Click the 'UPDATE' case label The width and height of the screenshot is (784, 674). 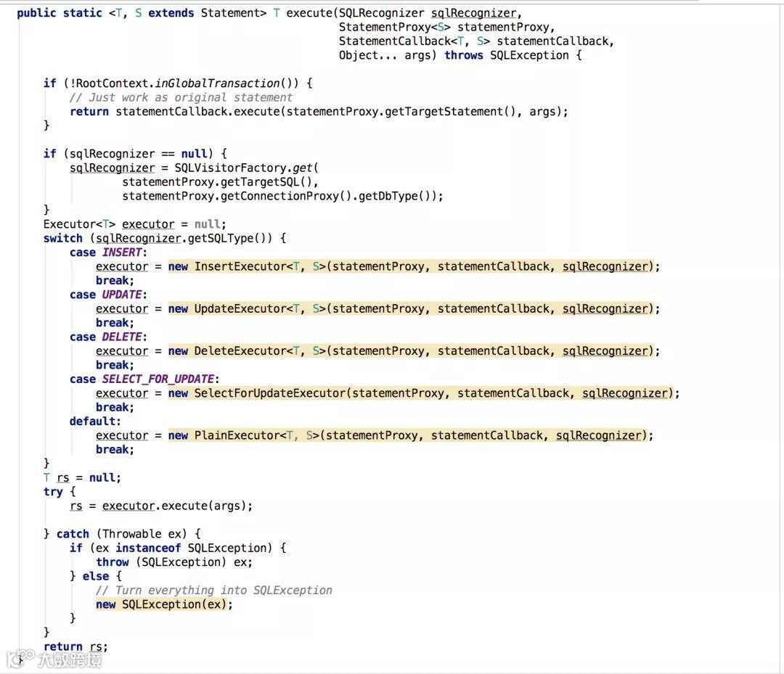(122, 295)
